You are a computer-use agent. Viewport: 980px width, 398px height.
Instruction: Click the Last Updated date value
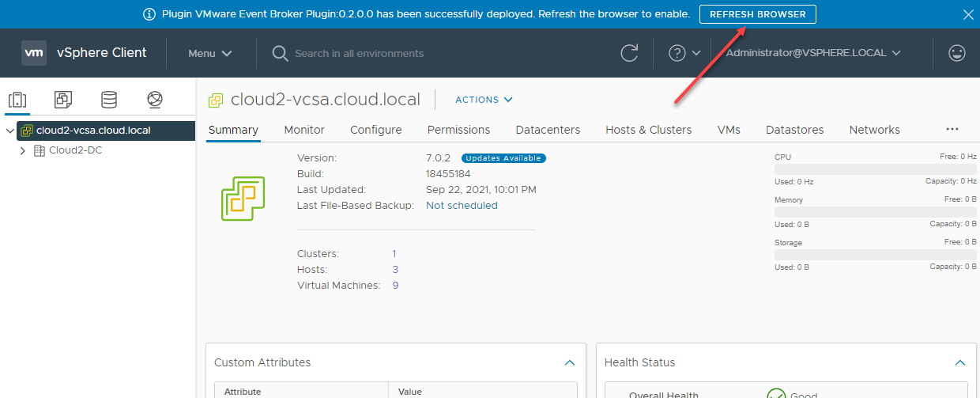(x=481, y=190)
